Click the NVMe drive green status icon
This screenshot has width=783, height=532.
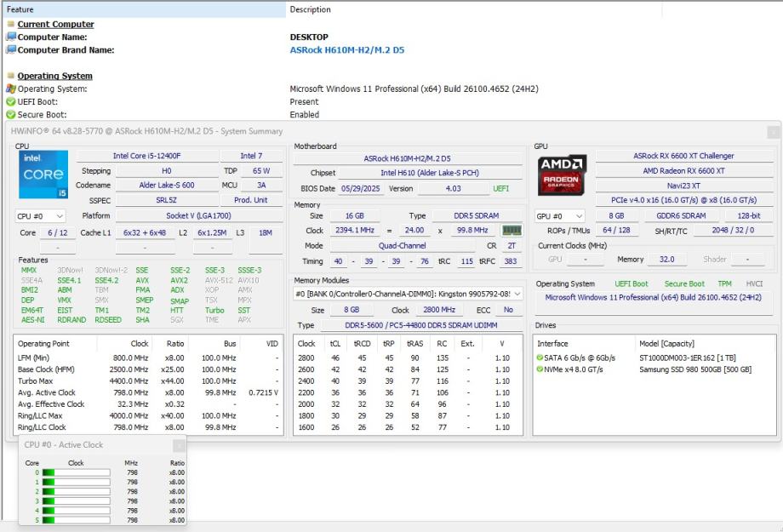point(540,369)
